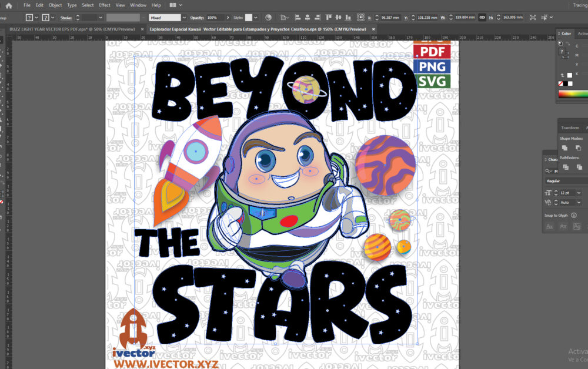The width and height of the screenshot is (588, 369).
Task: Expand Select Similar Objects dropdown arrow
Action: point(552,18)
